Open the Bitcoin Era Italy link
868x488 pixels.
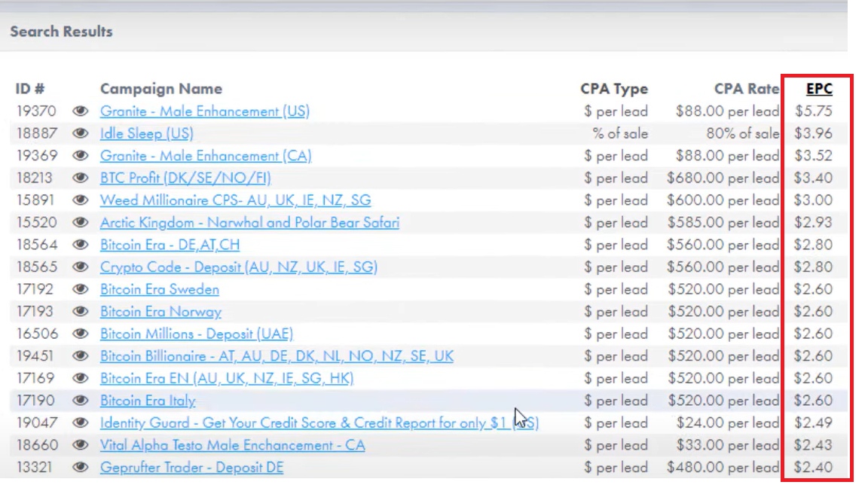coord(148,401)
